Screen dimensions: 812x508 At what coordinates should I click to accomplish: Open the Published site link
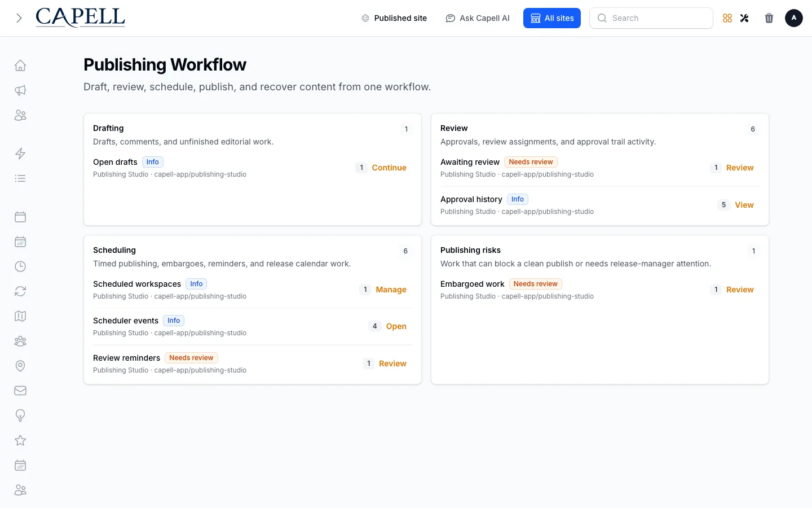pyautogui.click(x=394, y=18)
